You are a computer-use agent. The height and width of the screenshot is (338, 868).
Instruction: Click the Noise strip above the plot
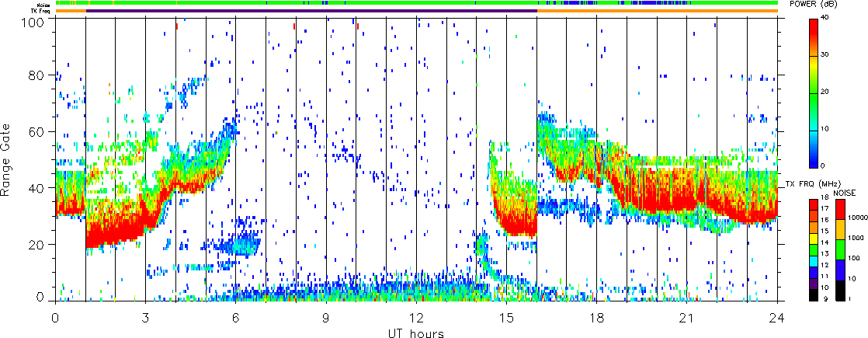416,3
